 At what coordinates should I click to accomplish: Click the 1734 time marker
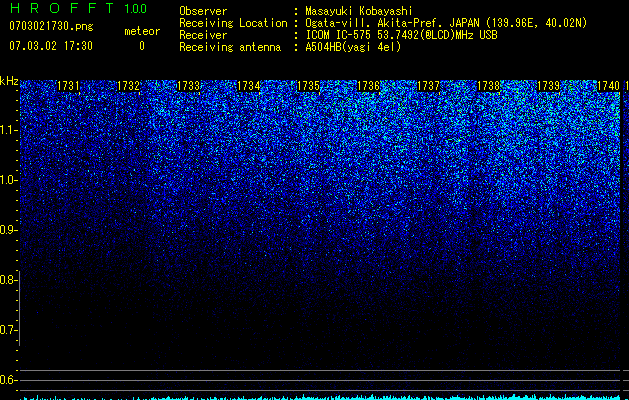point(248,86)
